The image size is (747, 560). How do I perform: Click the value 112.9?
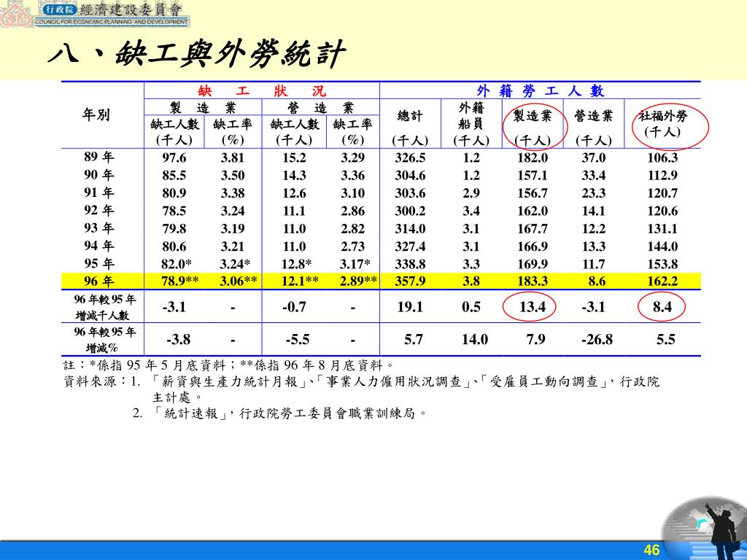(662, 175)
